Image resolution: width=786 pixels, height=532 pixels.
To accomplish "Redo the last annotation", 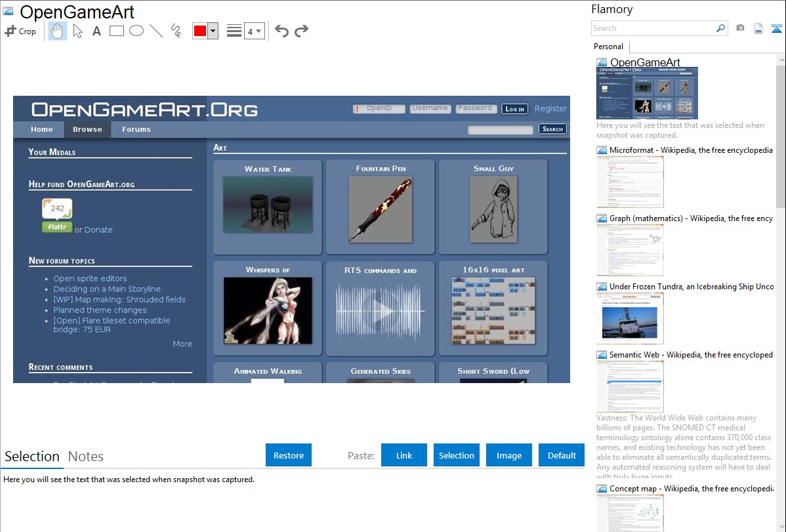I will [301, 31].
